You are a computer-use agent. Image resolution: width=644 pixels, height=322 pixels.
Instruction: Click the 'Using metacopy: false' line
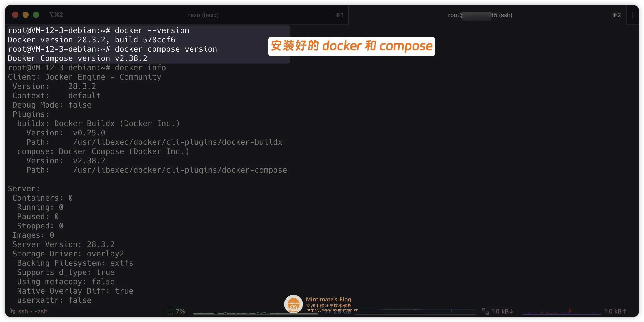coord(66,282)
